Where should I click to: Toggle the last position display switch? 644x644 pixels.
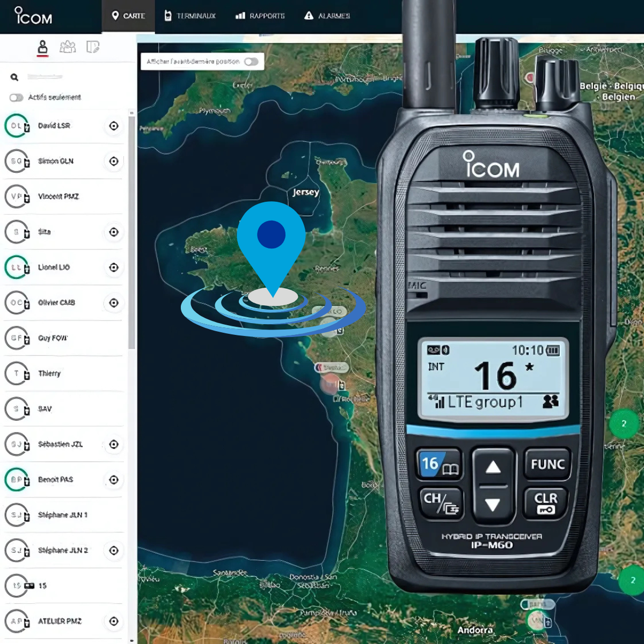[251, 62]
